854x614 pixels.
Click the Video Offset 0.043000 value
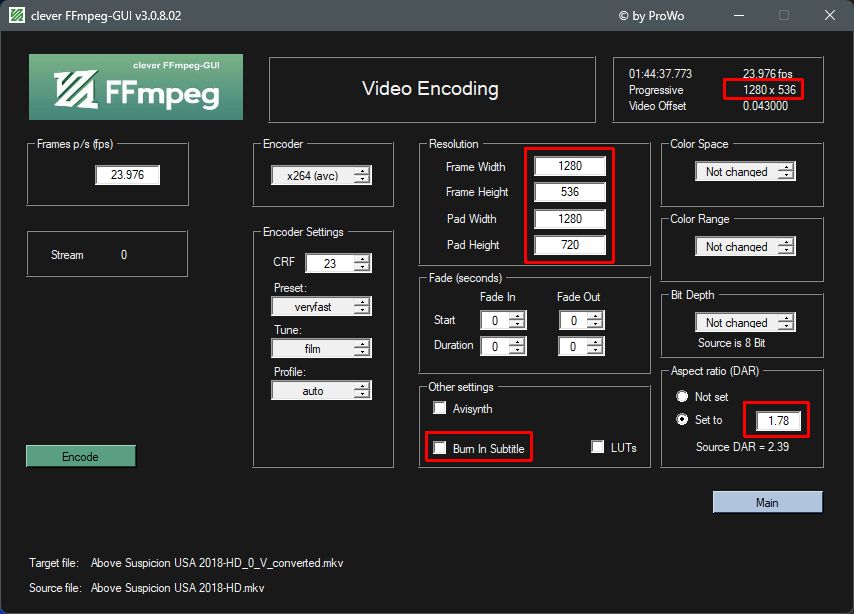[765, 106]
